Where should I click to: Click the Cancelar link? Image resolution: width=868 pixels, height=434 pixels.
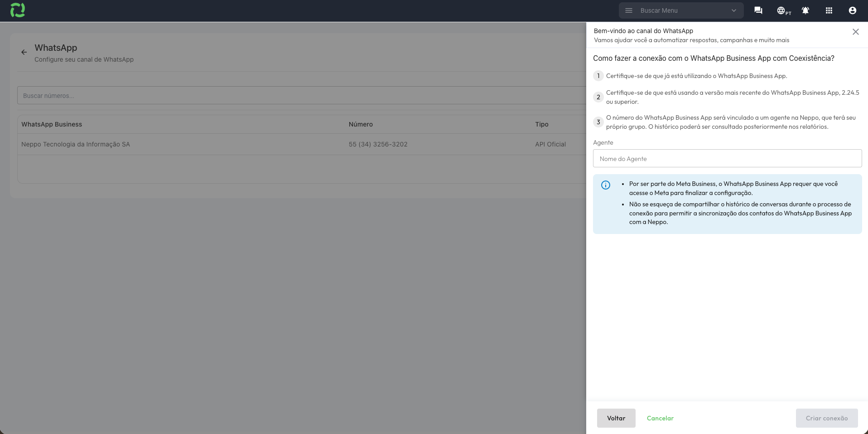[x=660, y=418]
